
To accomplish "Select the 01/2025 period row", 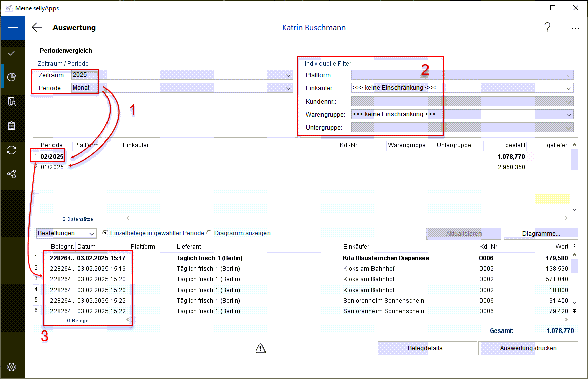I will (x=52, y=167).
